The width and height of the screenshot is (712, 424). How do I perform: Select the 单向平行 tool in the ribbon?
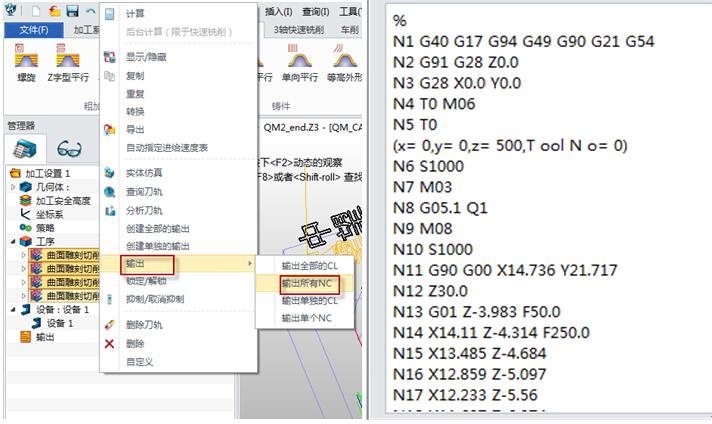pyautogui.click(x=300, y=64)
